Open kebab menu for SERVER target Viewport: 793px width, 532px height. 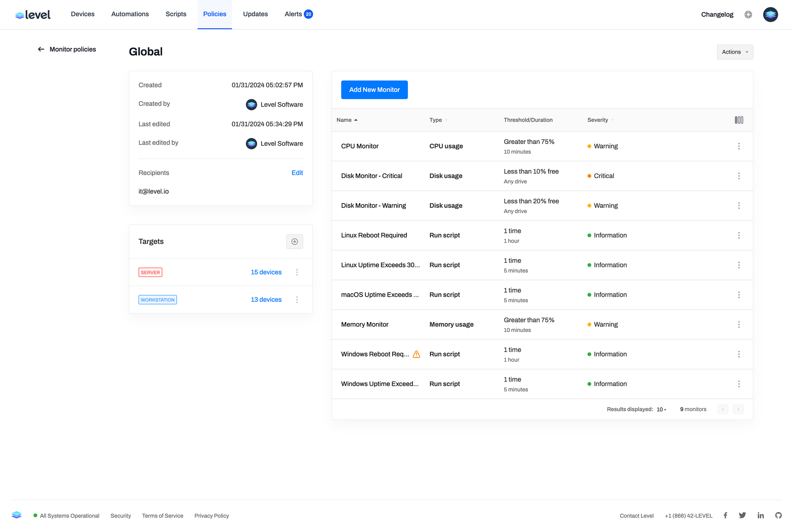click(x=297, y=272)
